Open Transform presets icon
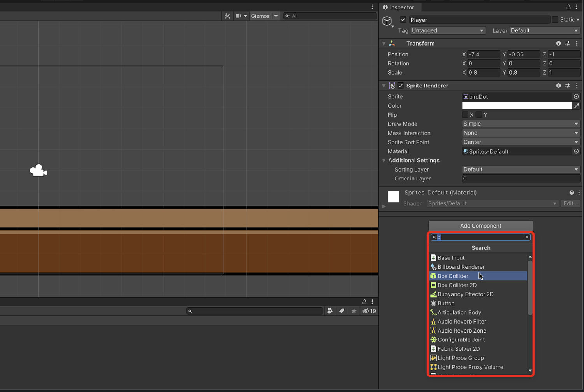Image resolution: width=584 pixels, height=392 pixels. click(x=568, y=44)
